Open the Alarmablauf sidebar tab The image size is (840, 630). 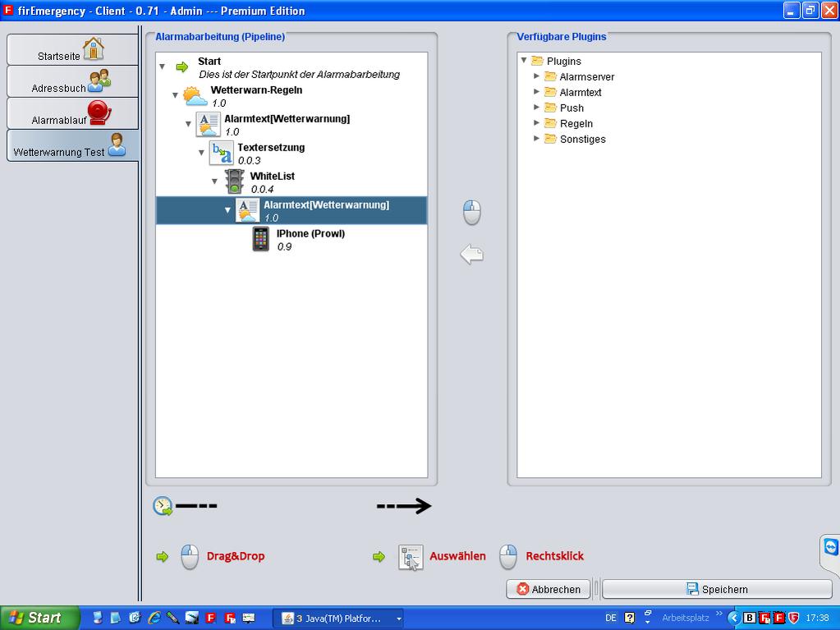(72, 114)
